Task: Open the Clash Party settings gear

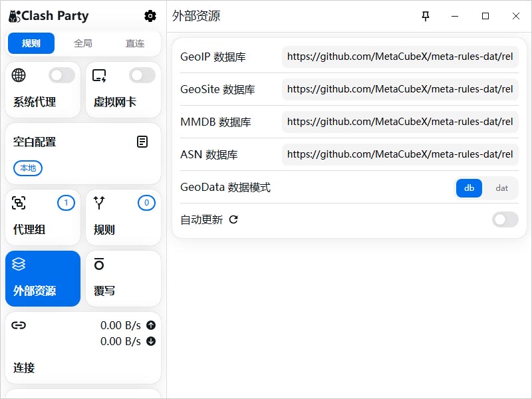Action: [150, 15]
